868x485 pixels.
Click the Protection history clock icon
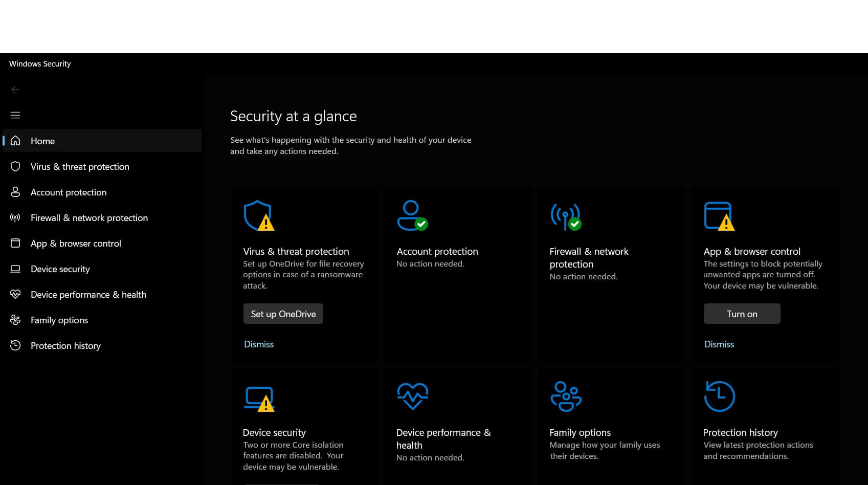point(719,395)
